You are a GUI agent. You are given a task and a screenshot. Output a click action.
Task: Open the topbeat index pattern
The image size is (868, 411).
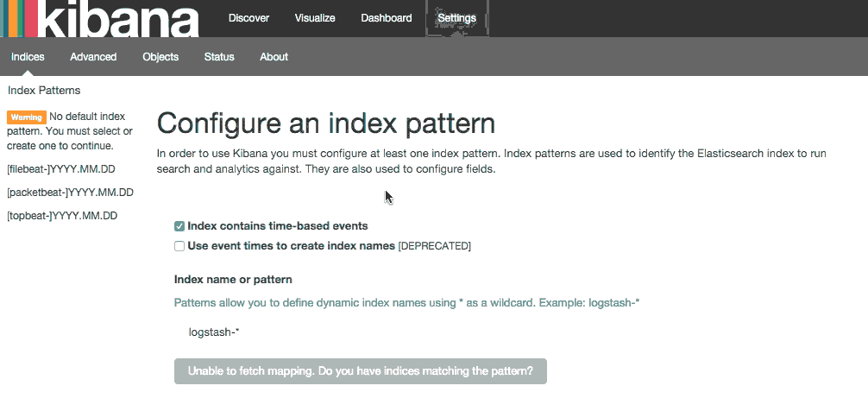click(62, 216)
